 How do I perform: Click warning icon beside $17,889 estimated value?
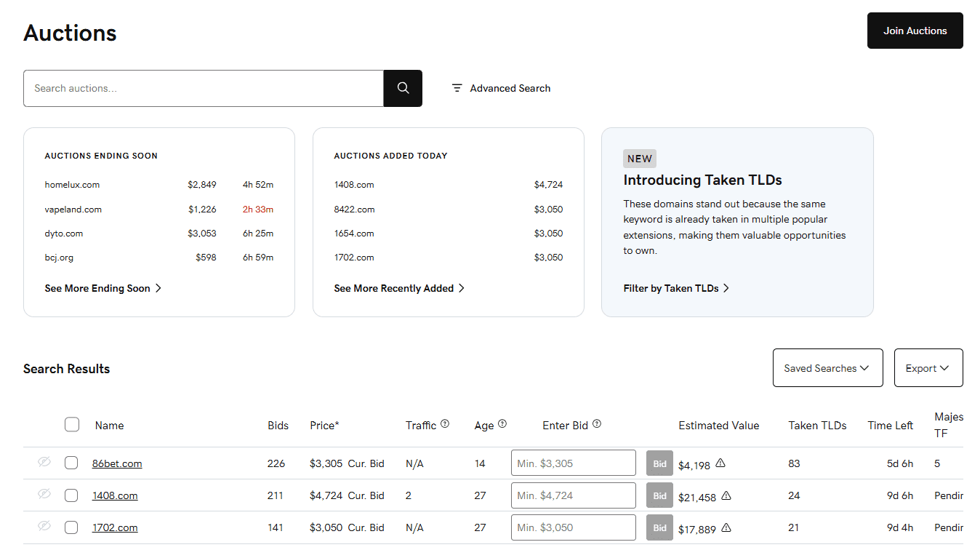click(x=726, y=528)
